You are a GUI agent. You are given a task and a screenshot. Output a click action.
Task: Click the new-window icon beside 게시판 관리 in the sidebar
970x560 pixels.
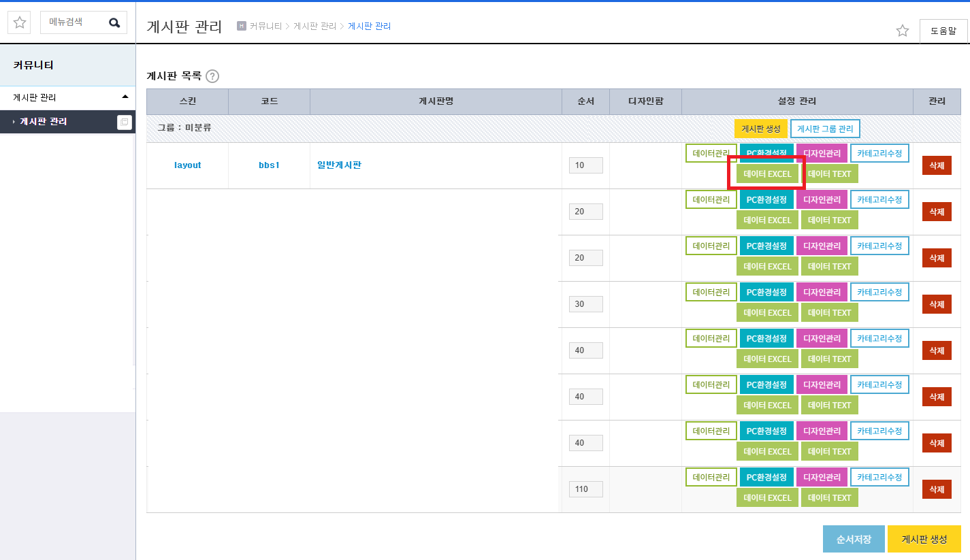pos(124,122)
